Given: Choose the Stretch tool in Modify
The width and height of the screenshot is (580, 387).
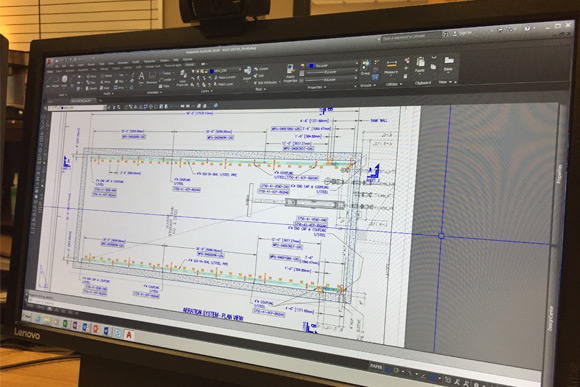Looking at the screenshot, I should [91, 88].
